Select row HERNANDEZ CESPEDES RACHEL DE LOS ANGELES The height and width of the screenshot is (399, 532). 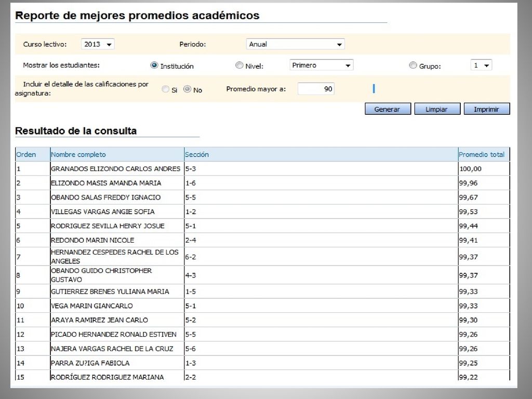click(262, 257)
